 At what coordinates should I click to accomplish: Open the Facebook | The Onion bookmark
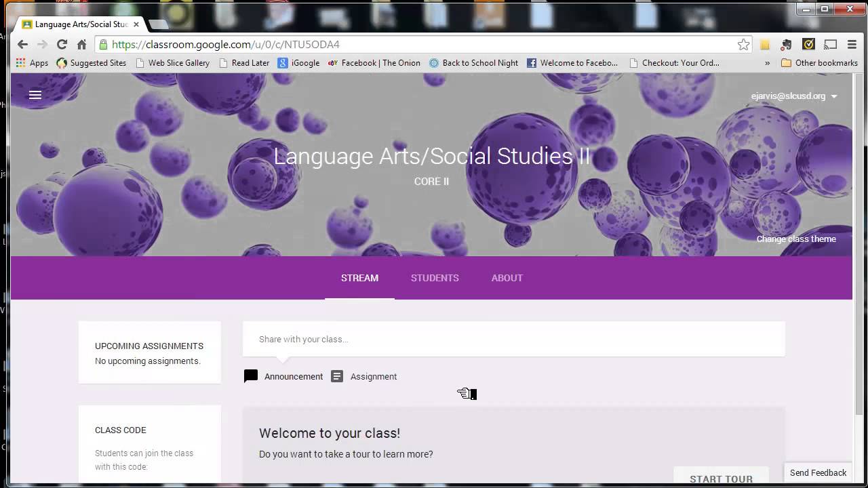[x=374, y=63]
